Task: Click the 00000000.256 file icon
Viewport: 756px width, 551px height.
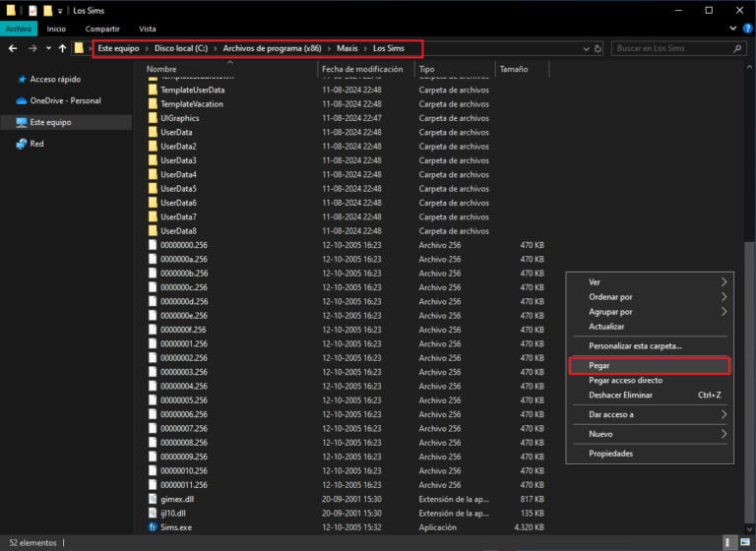Action: coord(153,245)
